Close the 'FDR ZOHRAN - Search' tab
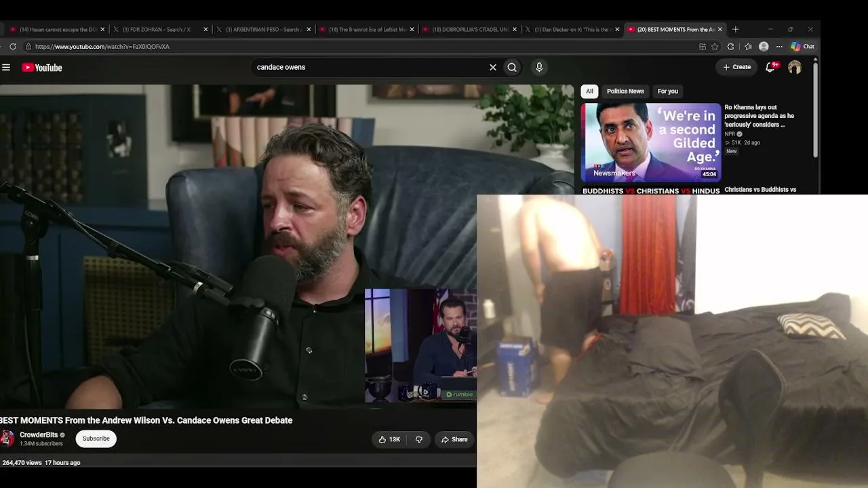The width and height of the screenshot is (868, 488). tap(205, 29)
